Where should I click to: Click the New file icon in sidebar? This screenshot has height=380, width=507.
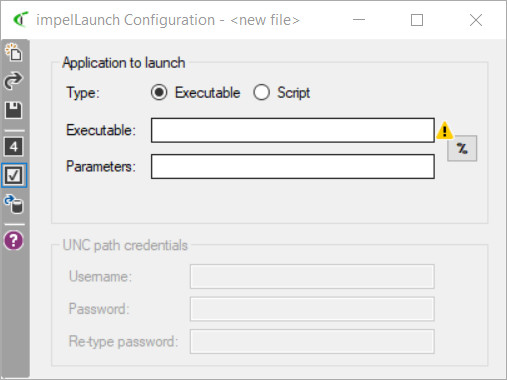[14, 52]
